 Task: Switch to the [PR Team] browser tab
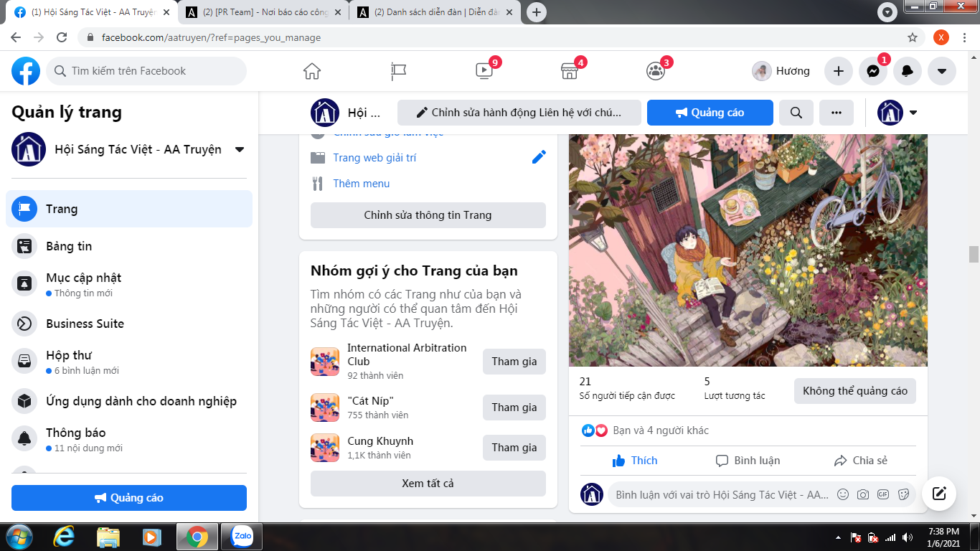tap(263, 12)
